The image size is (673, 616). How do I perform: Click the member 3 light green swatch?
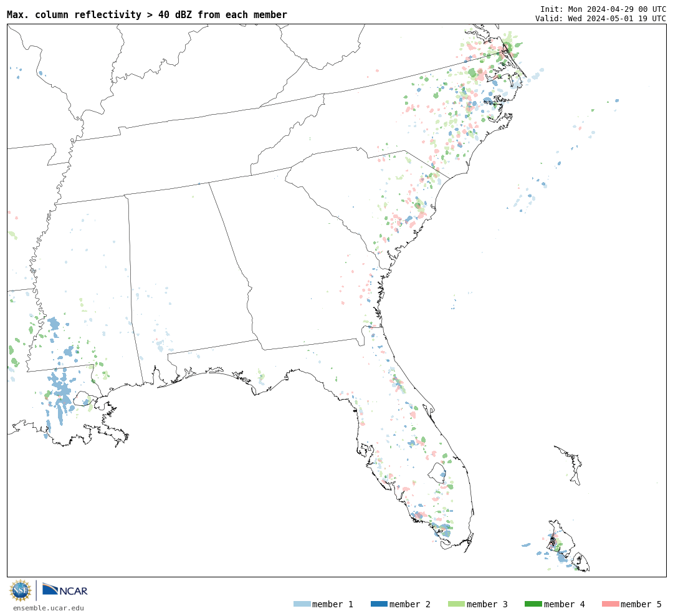coord(456,604)
